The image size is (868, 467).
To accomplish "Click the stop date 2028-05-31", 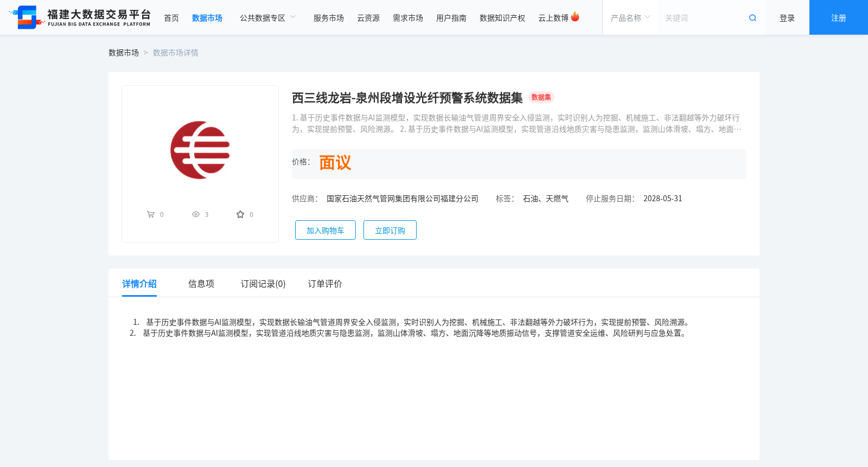I will [663, 199].
